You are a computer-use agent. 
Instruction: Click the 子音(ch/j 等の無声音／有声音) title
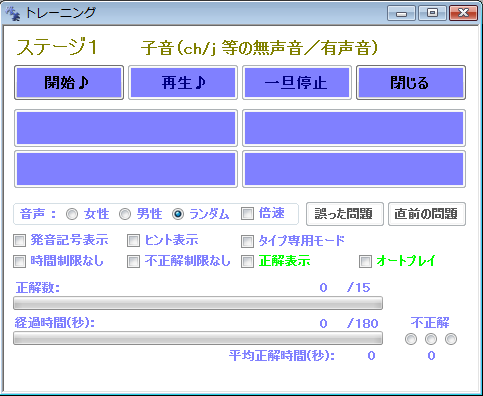[x=259, y=48]
